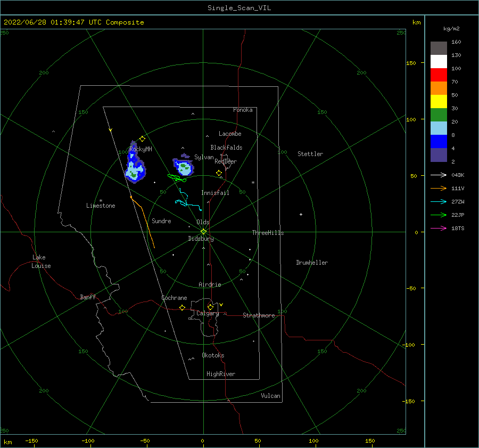Click the HighRiver town label
This screenshot has width=479, height=448.
[x=221, y=374]
